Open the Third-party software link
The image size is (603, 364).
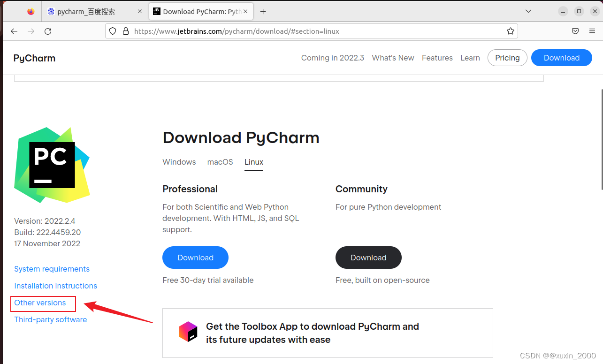[50, 319]
